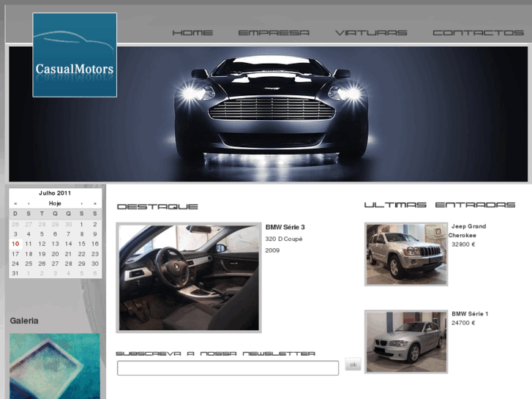The height and width of the screenshot is (399, 532).
Task: Go to next year in calendar
Action: tap(95, 204)
